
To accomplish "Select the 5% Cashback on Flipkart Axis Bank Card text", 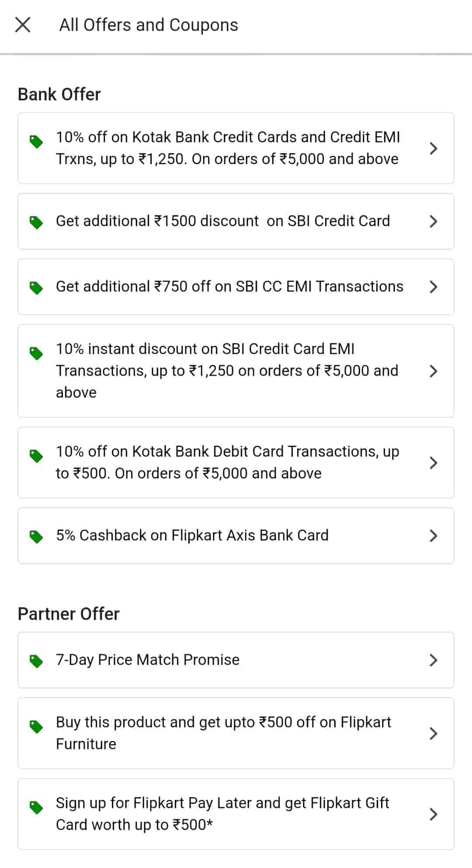I will [x=192, y=536].
